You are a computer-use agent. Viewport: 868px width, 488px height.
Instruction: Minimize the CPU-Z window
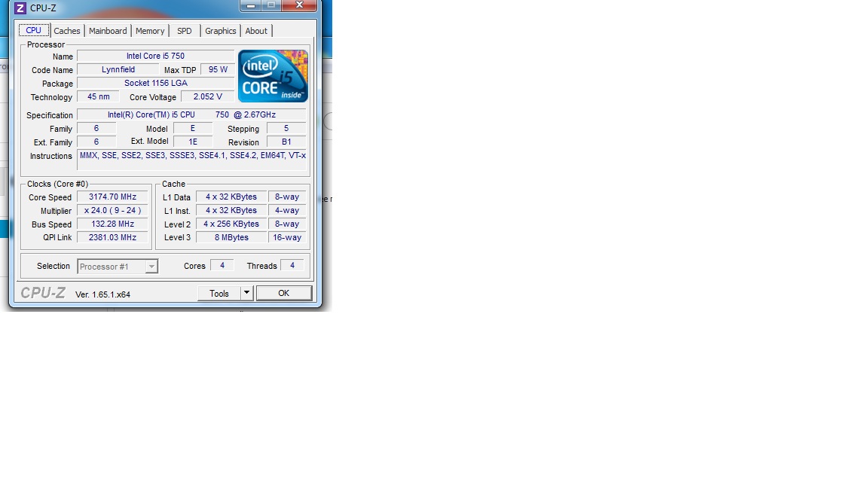(x=251, y=5)
